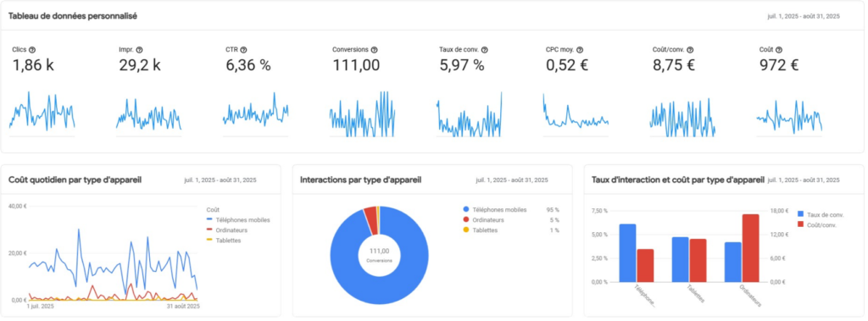
Task: Click Téléphones mobiles in the line chart legend
Action: 242,220
